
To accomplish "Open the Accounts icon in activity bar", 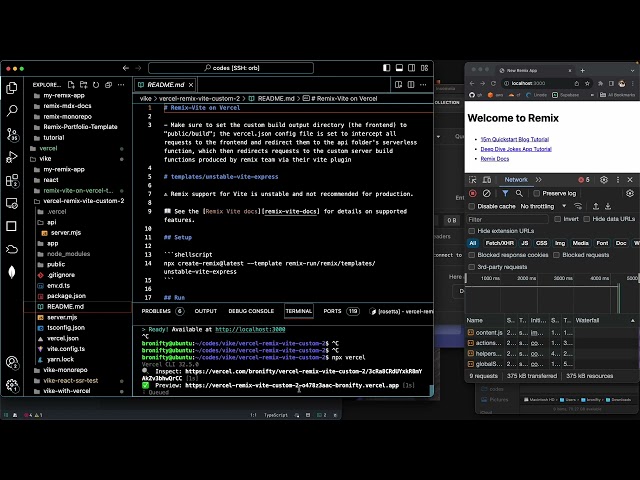I will click(12, 362).
